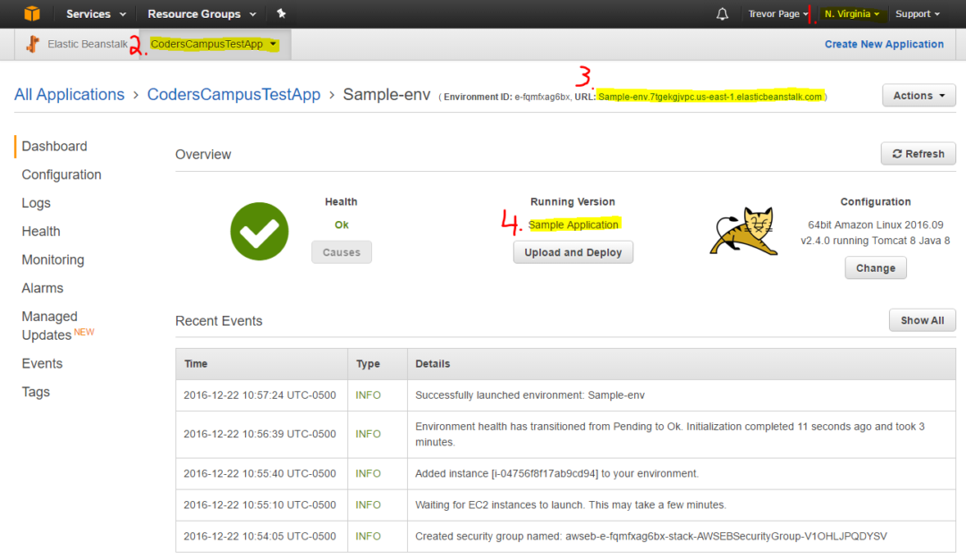Viewport: 966px width, 560px height.
Task: Open the Resource Groups menu
Action: tap(195, 13)
